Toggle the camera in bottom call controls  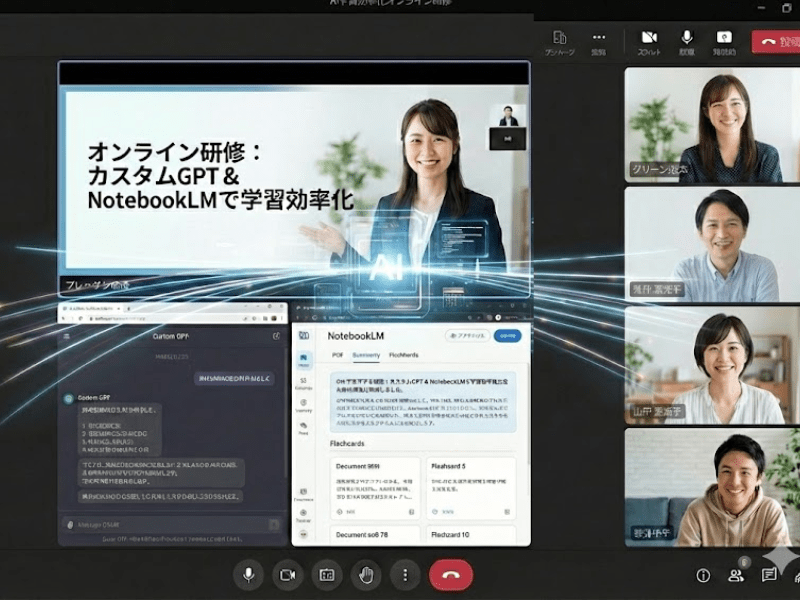tap(288, 574)
